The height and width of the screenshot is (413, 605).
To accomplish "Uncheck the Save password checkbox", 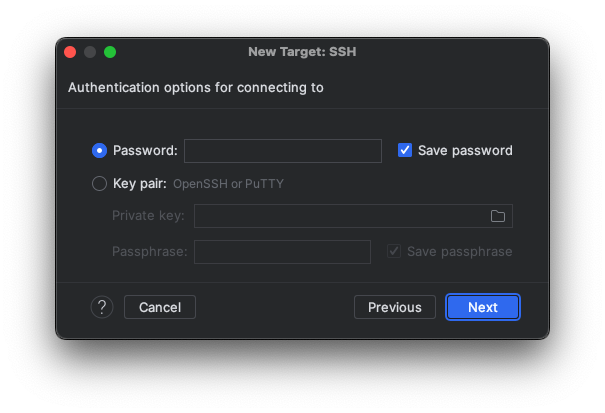I will tap(405, 150).
